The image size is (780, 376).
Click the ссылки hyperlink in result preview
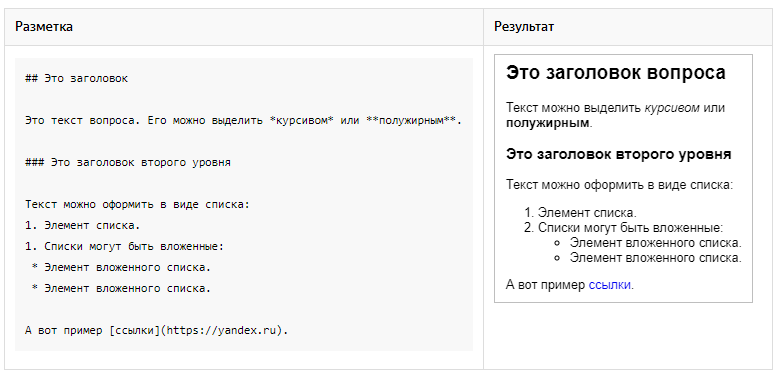[610, 285]
